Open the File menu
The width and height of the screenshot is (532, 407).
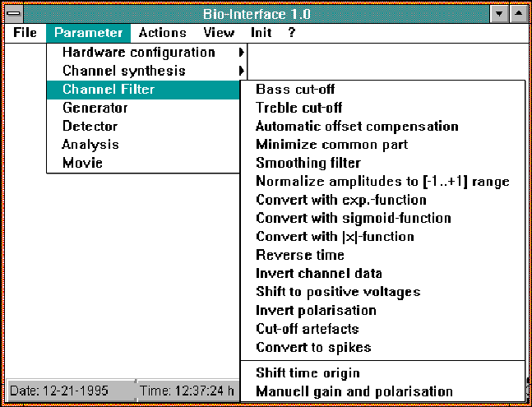(x=25, y=33)
